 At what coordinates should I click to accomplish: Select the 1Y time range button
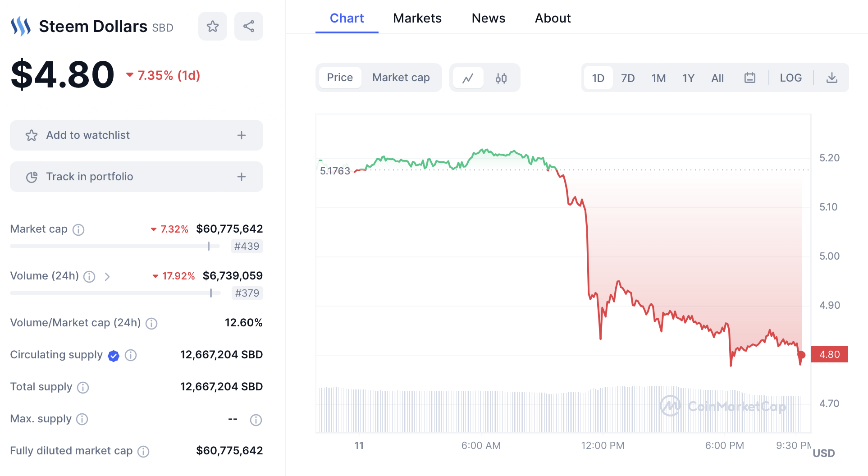point(688,78)
